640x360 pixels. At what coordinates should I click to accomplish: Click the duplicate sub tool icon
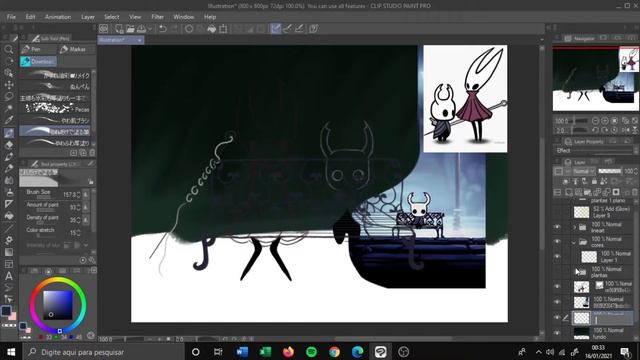(x=83, y=153)
